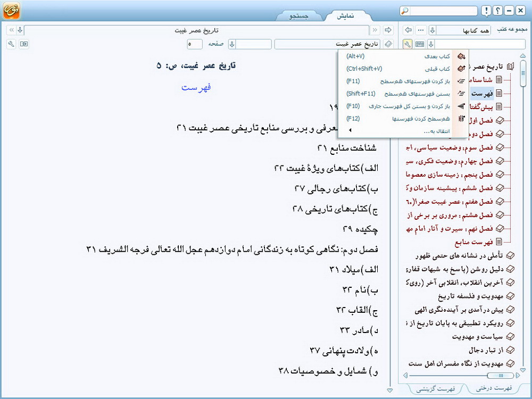The image size is (532, 399).
Task: Open the three-dots button beside همه کتابها
Action: pyautogui.click(x=421, y=30)
